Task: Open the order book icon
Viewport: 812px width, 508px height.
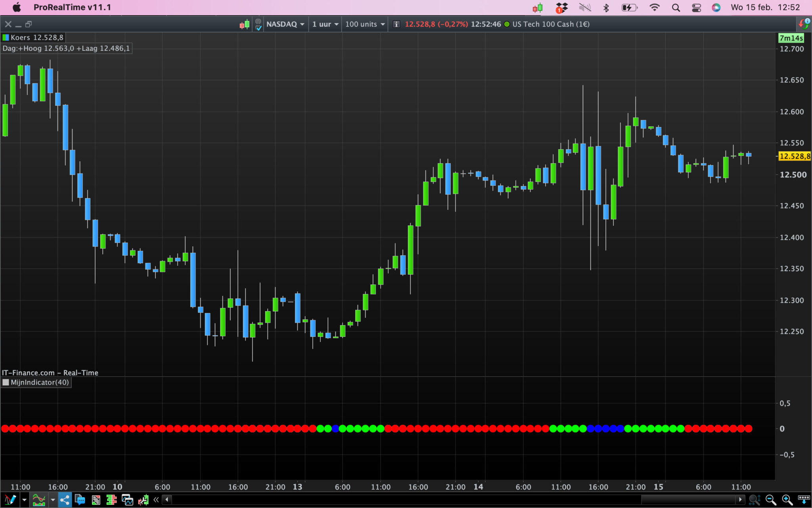Action: click(x=111, y=500)
